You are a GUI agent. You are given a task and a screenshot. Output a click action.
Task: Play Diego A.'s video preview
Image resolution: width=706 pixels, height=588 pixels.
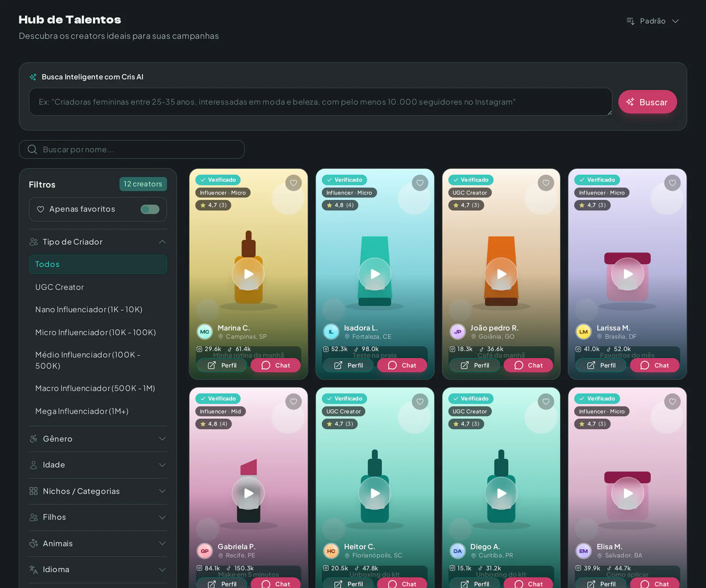pyautogui.click(x=501, y=493)
